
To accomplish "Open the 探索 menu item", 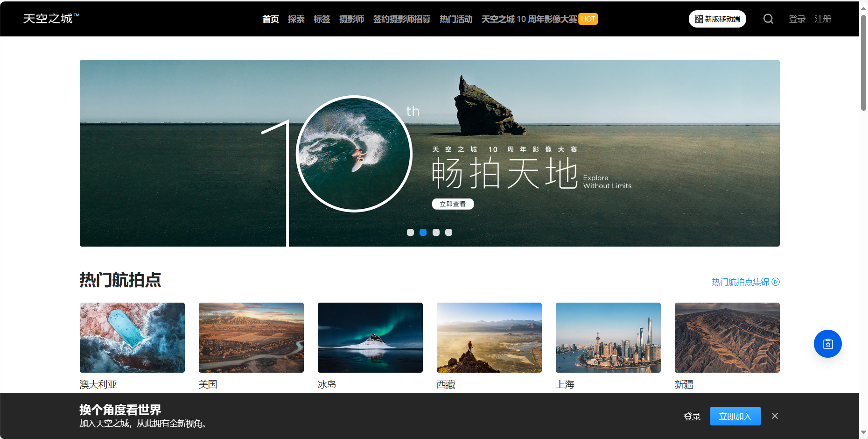I will click(x=296, y=19).
